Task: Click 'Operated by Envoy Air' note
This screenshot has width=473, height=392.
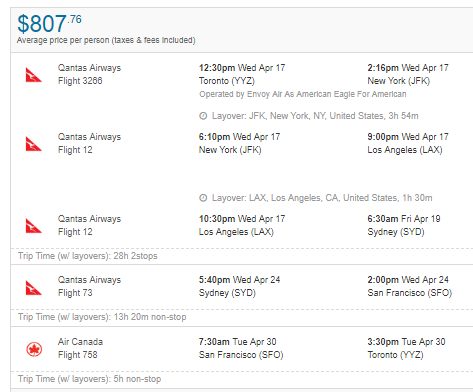Action: 303,94
